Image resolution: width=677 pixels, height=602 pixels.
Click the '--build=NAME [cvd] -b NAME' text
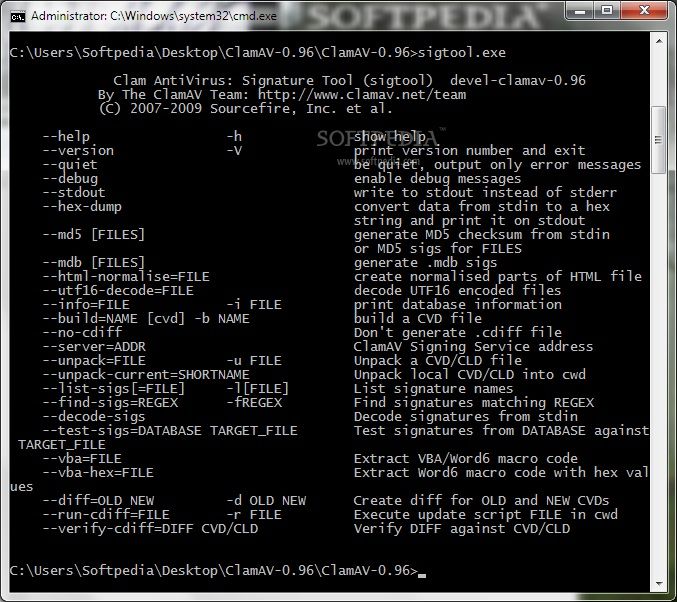click(x=146, y=319)
